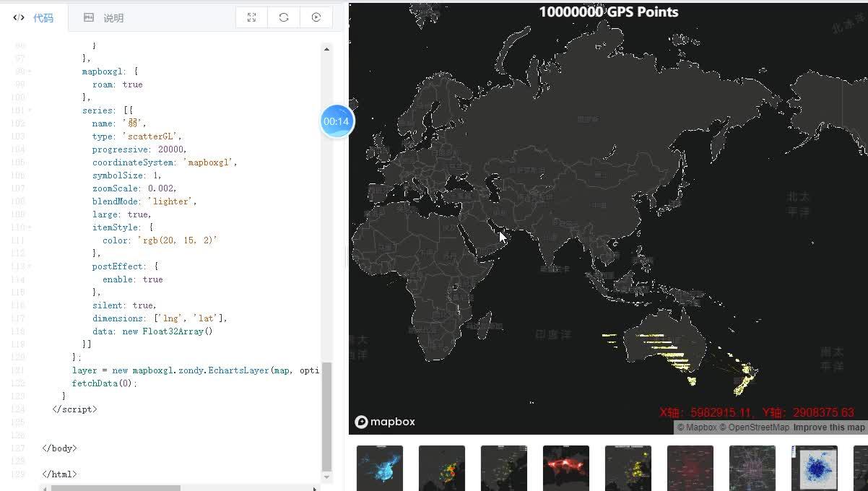Select the yellow Europe GPS points thumbnail
868x491 pixels.
(x=628, y=467)
